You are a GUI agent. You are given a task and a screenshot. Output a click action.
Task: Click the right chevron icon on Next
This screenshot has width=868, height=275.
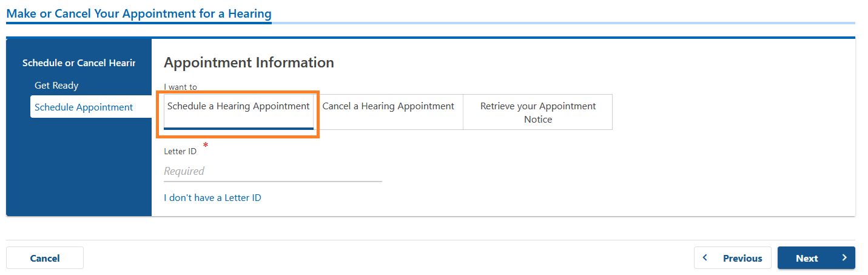(x=844, y=257)
